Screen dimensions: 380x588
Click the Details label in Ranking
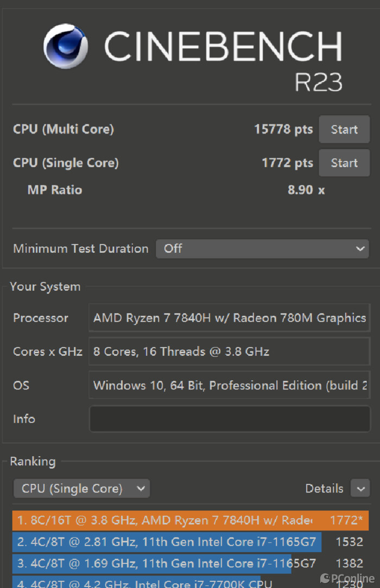click(x=324, y=488)
